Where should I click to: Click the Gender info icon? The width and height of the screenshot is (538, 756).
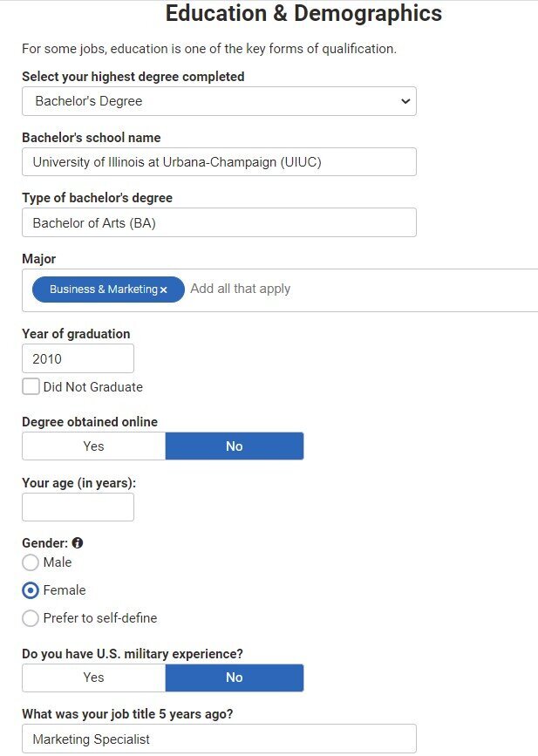click(77, 543)
